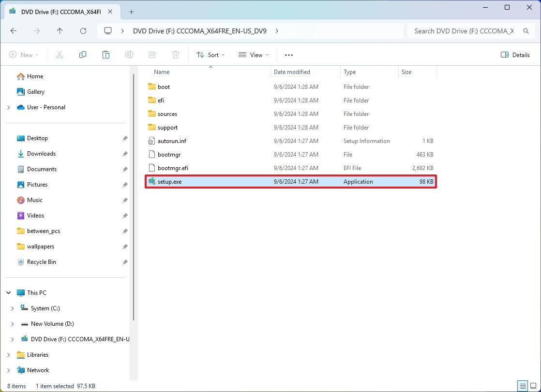Collapse the This PC tree node

8,292
